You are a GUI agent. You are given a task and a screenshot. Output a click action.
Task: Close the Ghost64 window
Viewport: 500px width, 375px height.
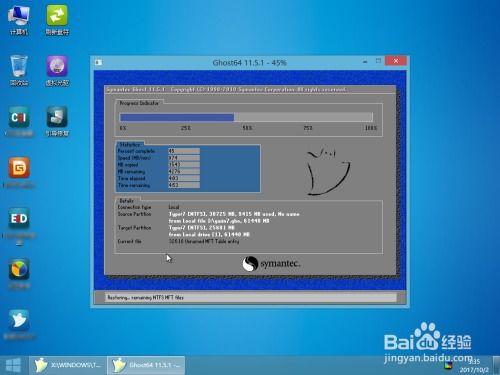click(396, 61)
